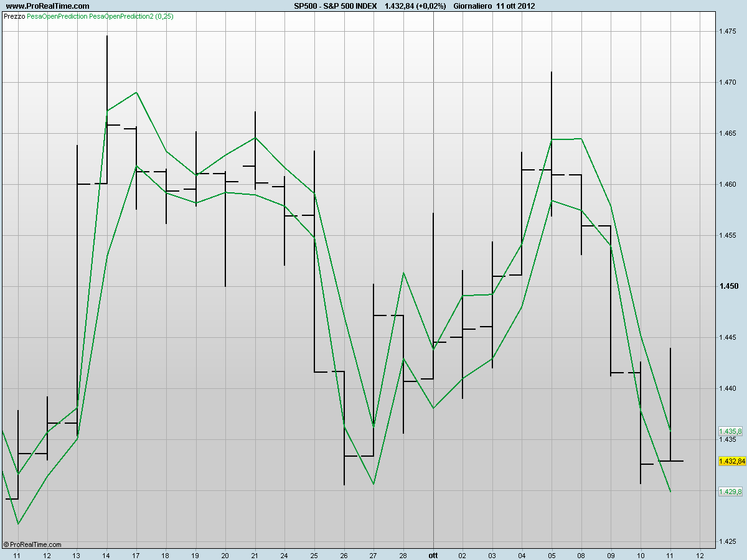Click the www.ProRealTime.com header text
This screenshot has width=747, height=560.
(x=47, y=6)
